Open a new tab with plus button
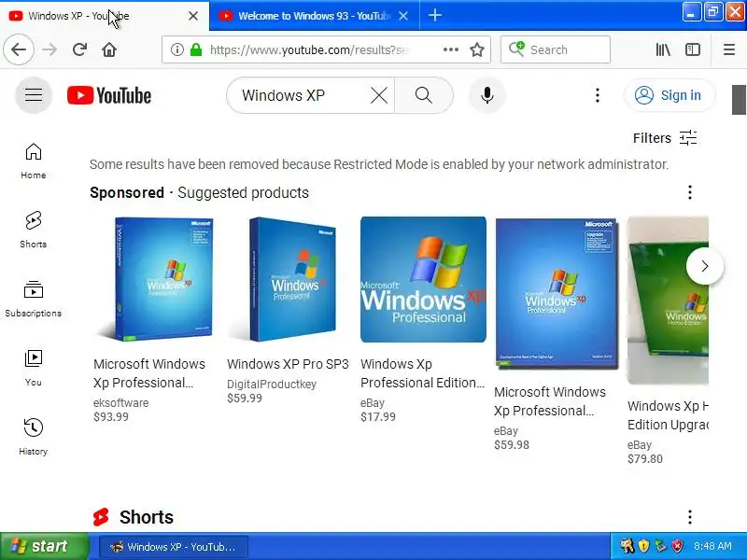This screenshot has width=747, height=560. click(434, 15)
